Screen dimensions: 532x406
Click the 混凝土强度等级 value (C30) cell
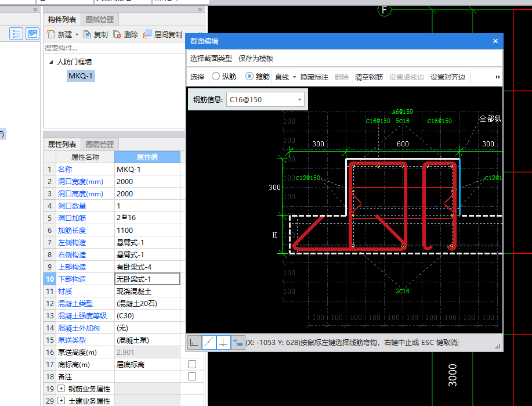[147, 315]
